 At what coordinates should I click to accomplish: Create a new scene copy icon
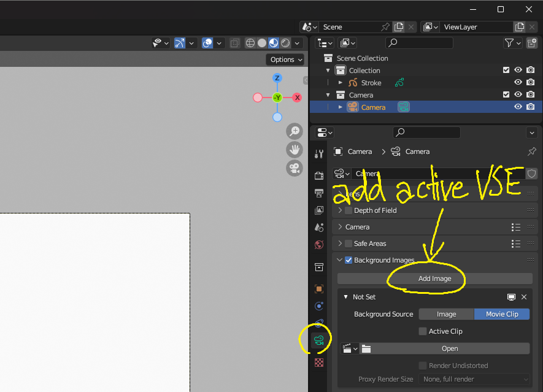pyautogui.click(x=399, y=27)
